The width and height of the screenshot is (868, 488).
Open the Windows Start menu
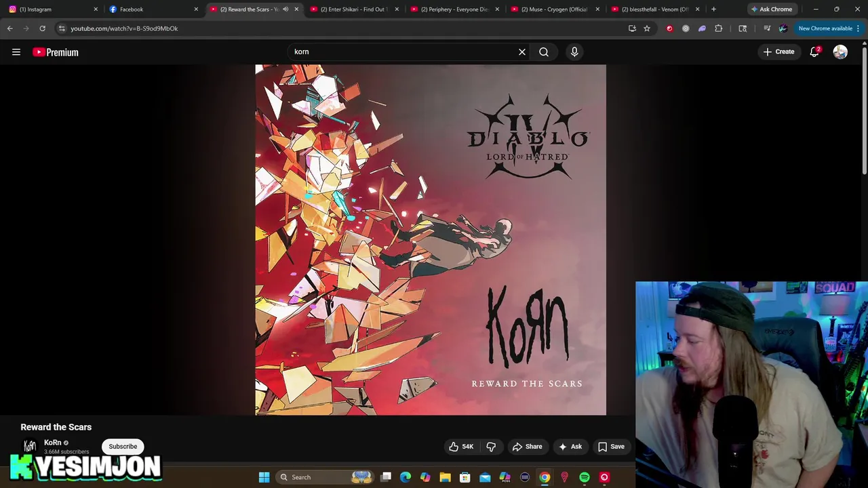pos(264,477)
